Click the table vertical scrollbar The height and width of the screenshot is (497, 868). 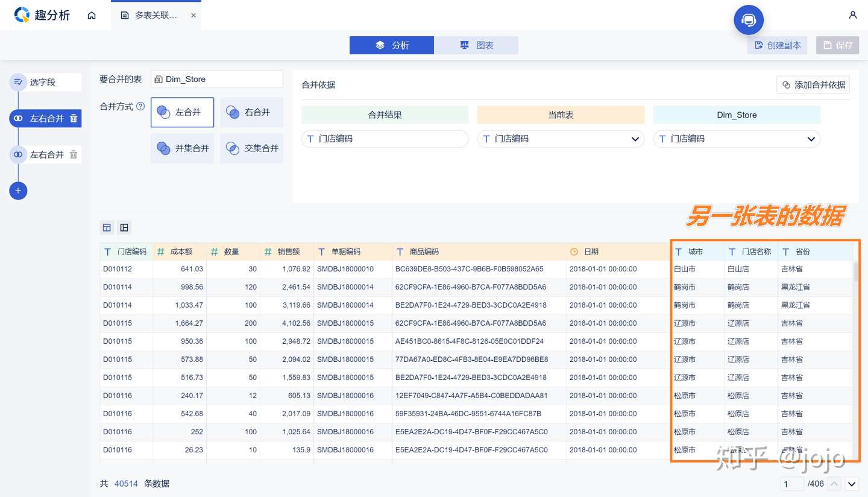(855, 271)
